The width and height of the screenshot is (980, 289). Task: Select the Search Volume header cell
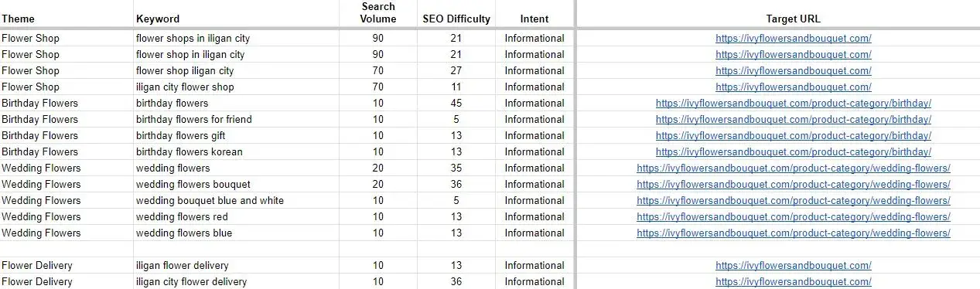click(x=378, y=14)
